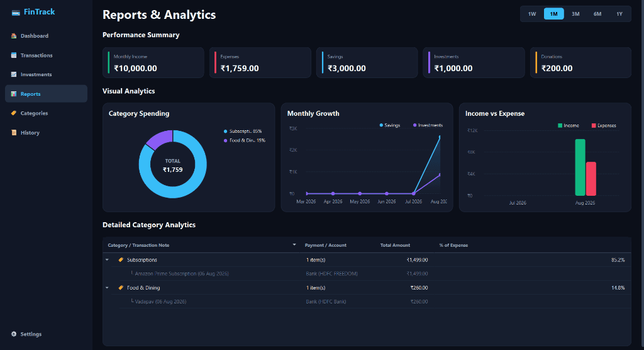Select the Reports sidebar item
This screenshot has width=644, height=350.
[46, 94]
